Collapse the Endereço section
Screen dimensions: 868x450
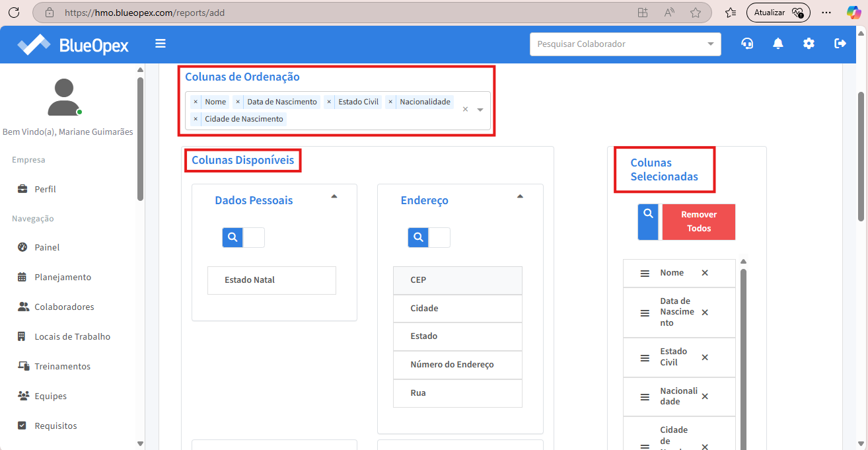click(x=520, y=196)
